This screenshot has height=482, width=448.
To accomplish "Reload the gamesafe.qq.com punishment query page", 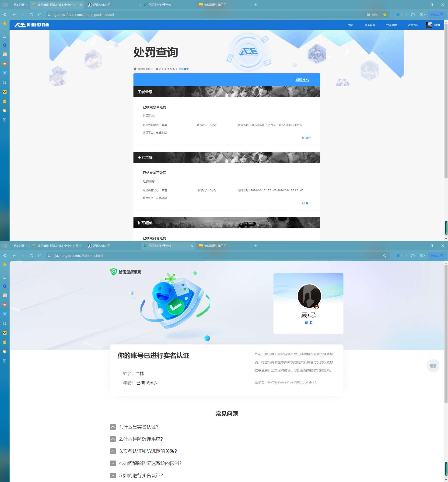I will click(31, 15).
